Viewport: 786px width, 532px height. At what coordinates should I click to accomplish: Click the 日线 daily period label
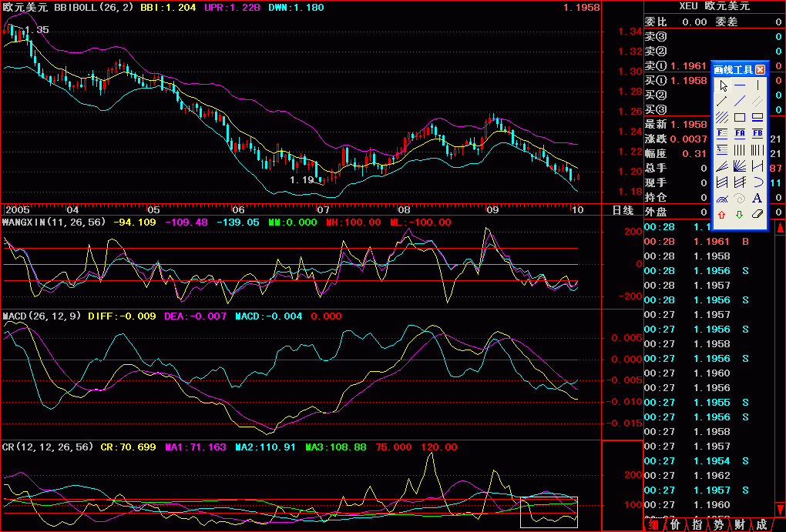[622, 209]
